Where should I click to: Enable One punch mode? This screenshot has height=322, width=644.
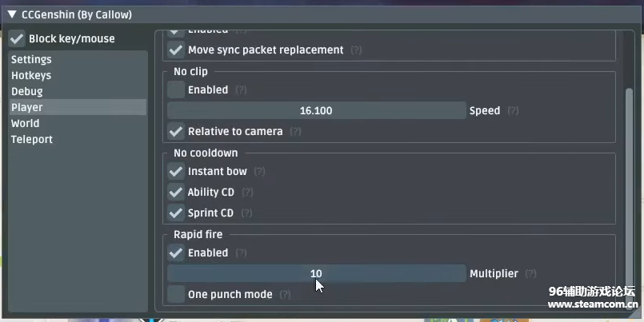pyautogui.click(x=176, y=294)
